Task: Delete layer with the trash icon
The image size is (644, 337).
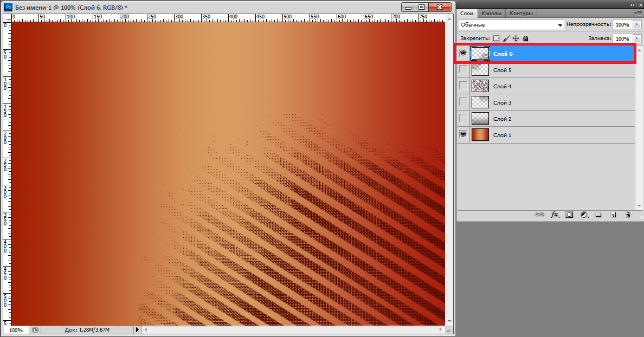Action: click(628, 215)
